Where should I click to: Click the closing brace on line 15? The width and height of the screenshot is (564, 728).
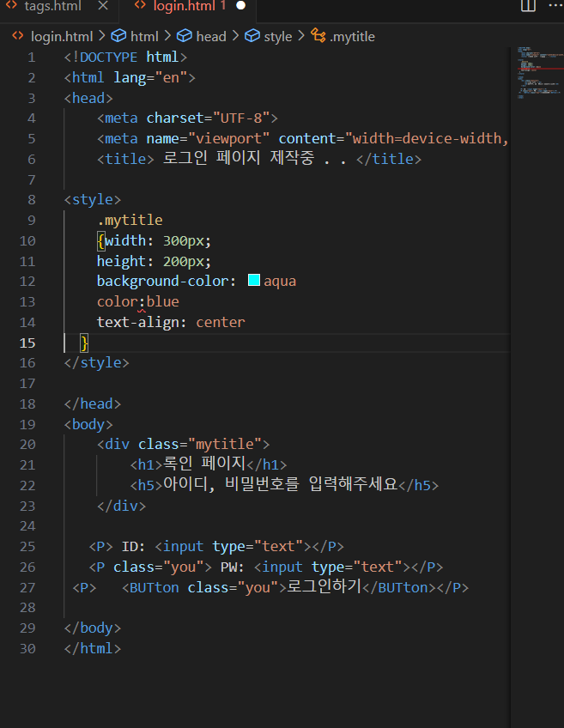click(x=84, y=343)
